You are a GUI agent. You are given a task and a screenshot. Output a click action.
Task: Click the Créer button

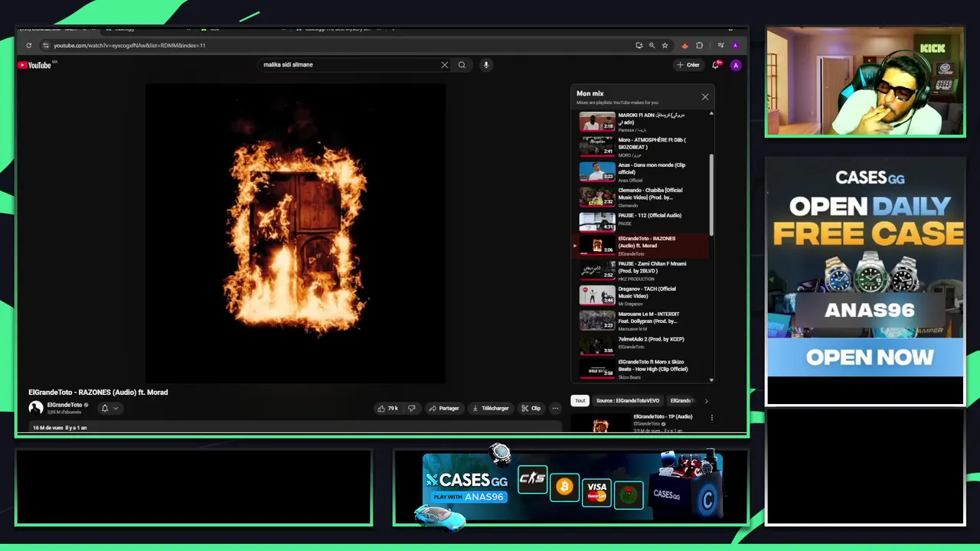[x=688, y=65]
